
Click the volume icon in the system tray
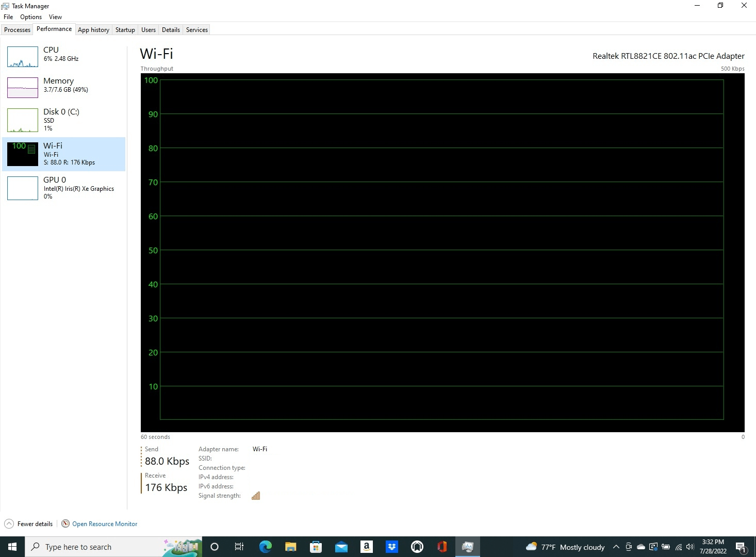click(x=689, y=547)
